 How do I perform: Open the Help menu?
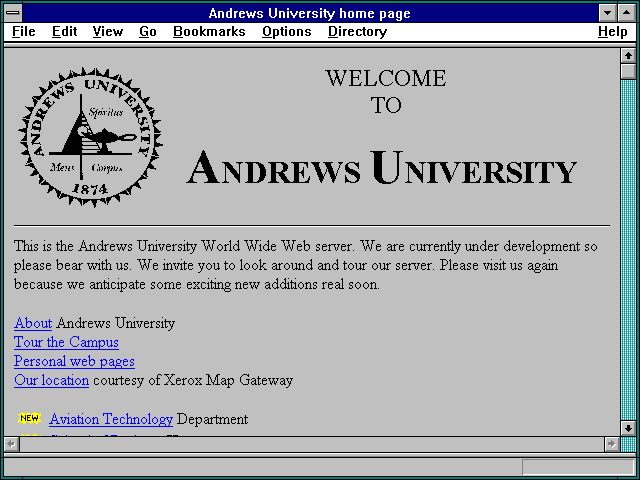tap(613, 32)
